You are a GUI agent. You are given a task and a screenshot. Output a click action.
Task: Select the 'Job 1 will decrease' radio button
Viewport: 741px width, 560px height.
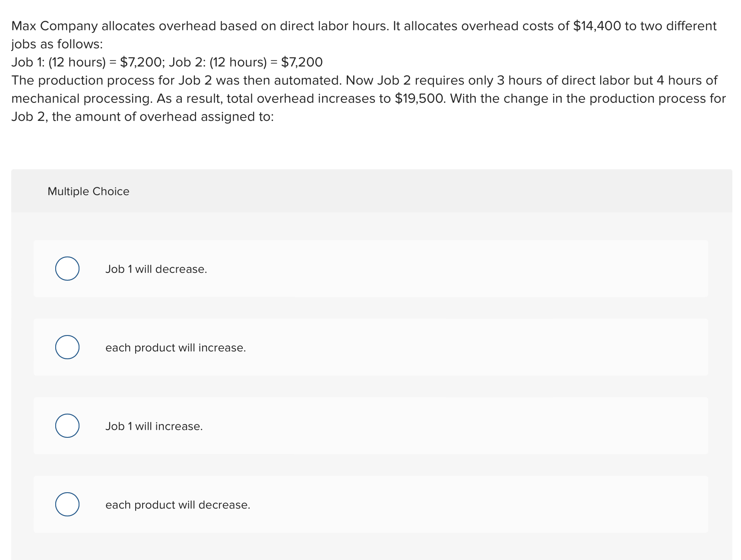coord(67,268)
